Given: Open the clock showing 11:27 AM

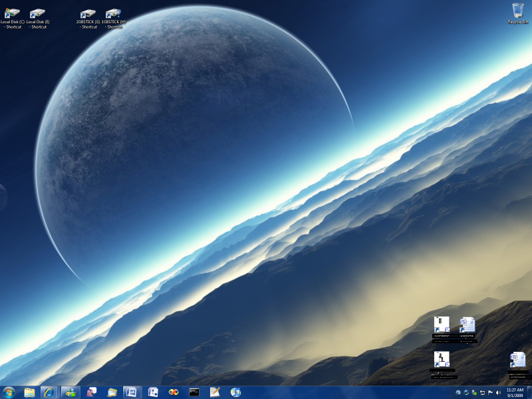Looking at the screenshot, I should click(x=515, y=392).
